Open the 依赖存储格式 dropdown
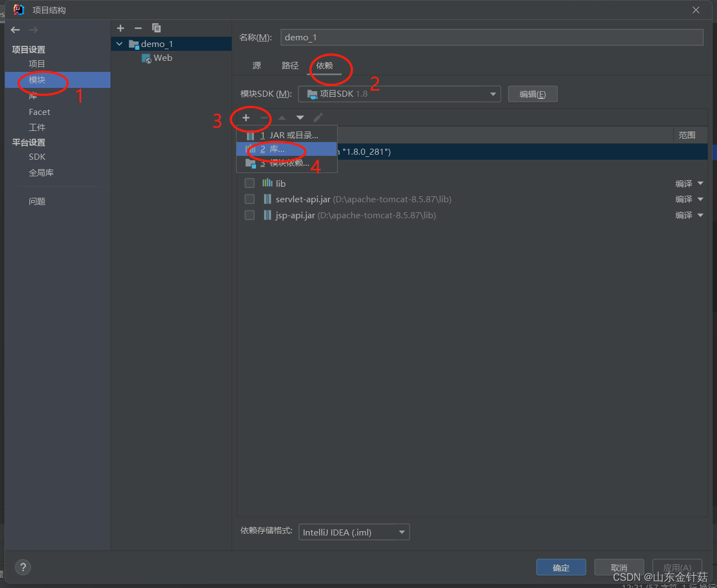This screenshot has height=588, width=717. 354,532
